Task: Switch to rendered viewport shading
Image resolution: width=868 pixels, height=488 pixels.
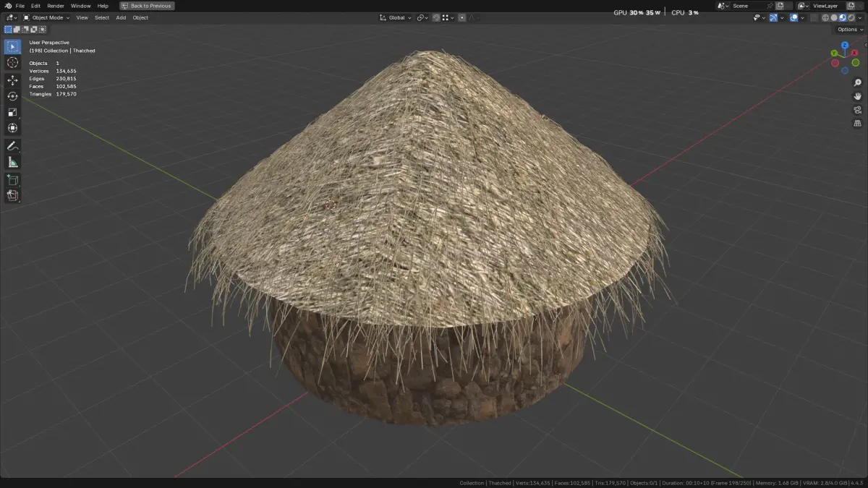Action: tap(851, 17)
